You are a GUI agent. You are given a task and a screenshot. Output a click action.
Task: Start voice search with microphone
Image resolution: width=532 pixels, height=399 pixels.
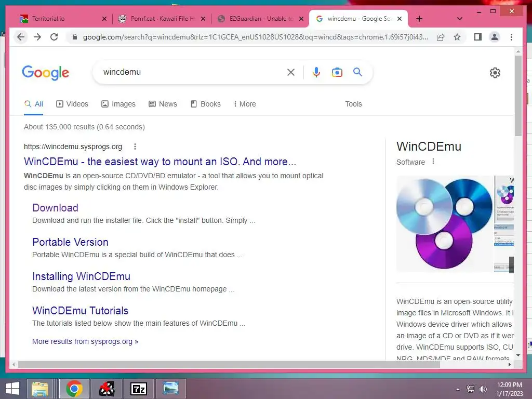tap(316, 72)
